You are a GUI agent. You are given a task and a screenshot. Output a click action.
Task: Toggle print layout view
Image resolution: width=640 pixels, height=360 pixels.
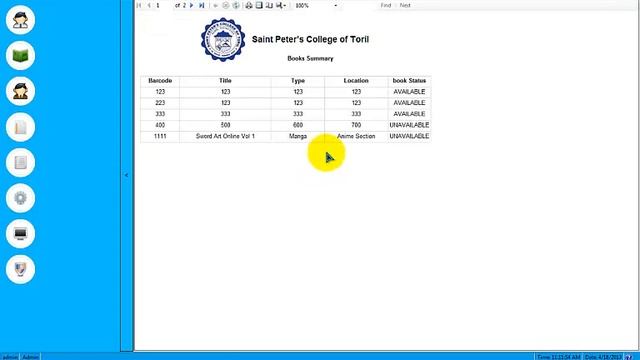259,5
